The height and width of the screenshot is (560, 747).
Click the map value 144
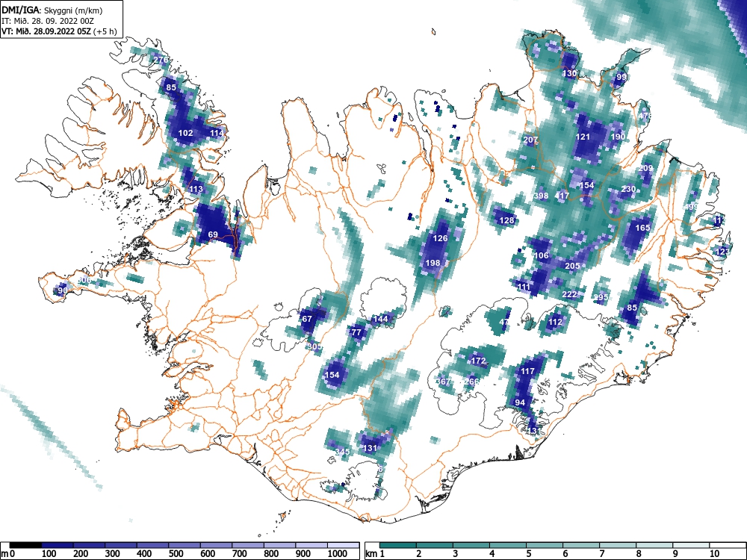[381, 319]
